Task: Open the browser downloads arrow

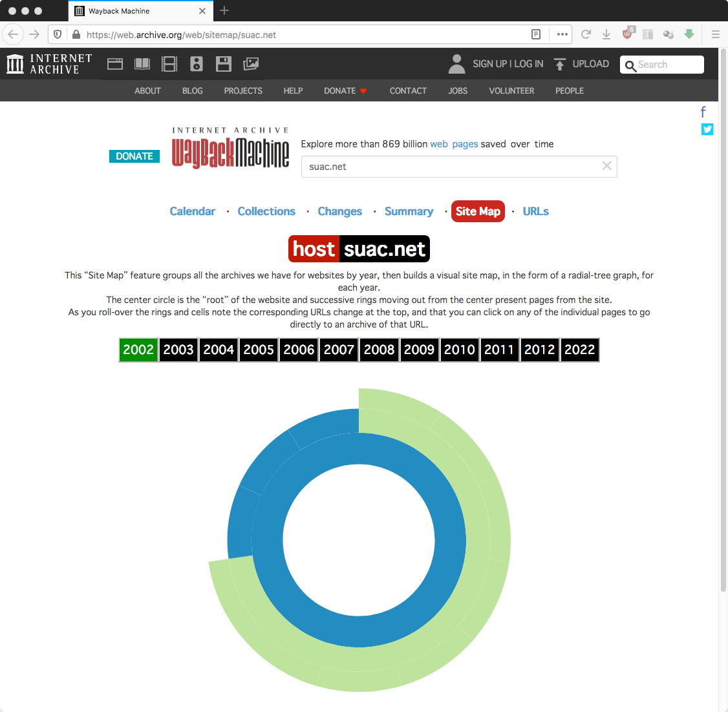Action: coord(606,34)
